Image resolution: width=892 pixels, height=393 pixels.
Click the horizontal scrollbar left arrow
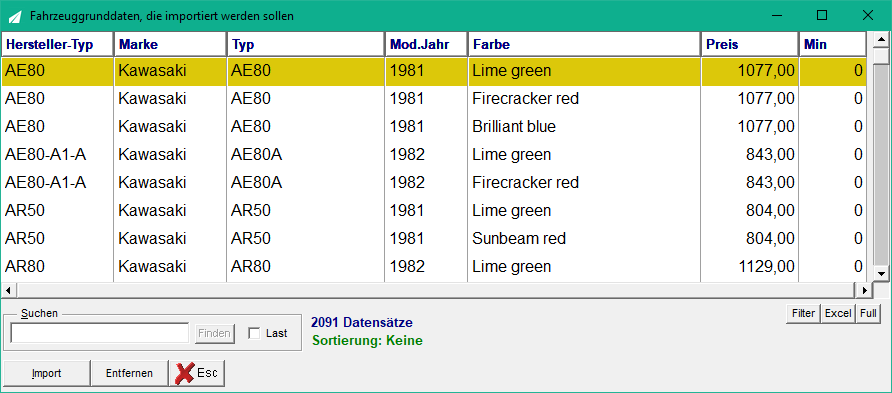pyautogui.click(x=8, y=290)
